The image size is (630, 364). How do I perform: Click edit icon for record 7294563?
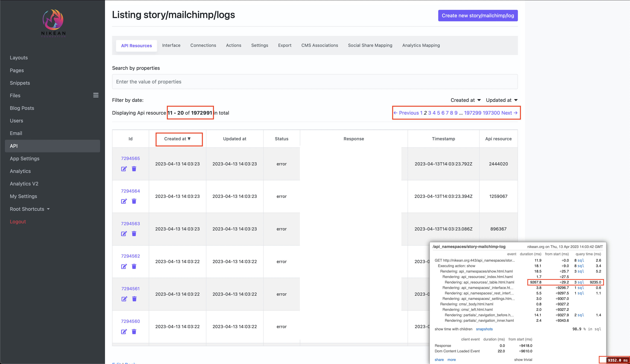(x=124, y=234)
